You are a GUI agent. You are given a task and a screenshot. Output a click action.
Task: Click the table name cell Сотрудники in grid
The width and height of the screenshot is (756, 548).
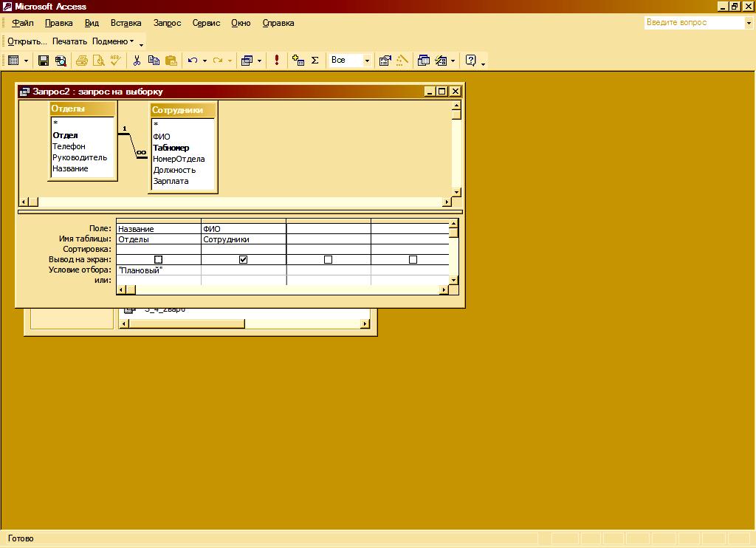click(x=244, y=239)
